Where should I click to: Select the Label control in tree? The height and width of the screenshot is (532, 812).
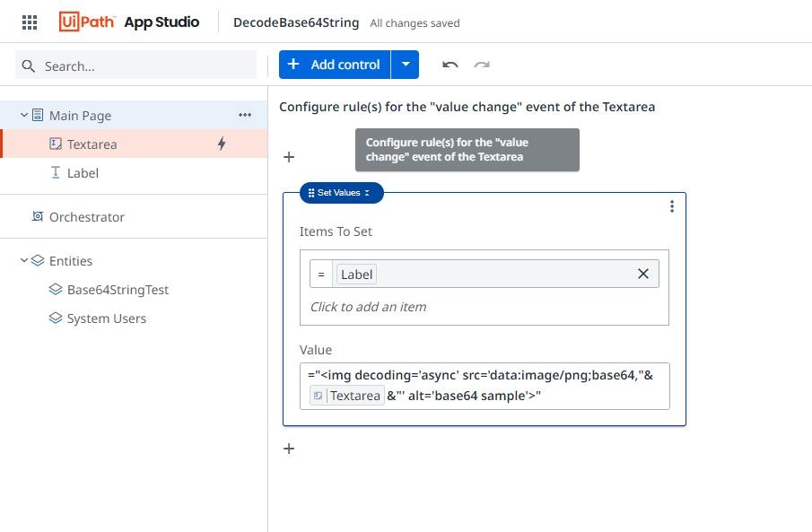(x=83, y=173)
